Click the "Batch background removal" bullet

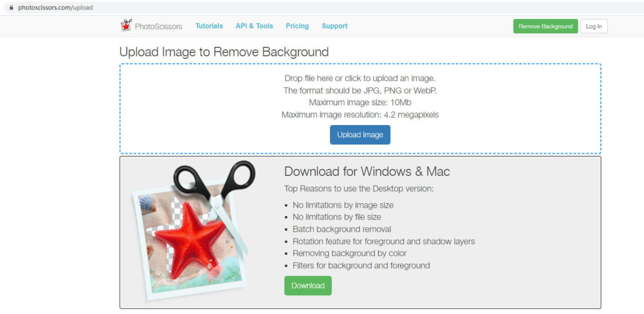[341, 229]
